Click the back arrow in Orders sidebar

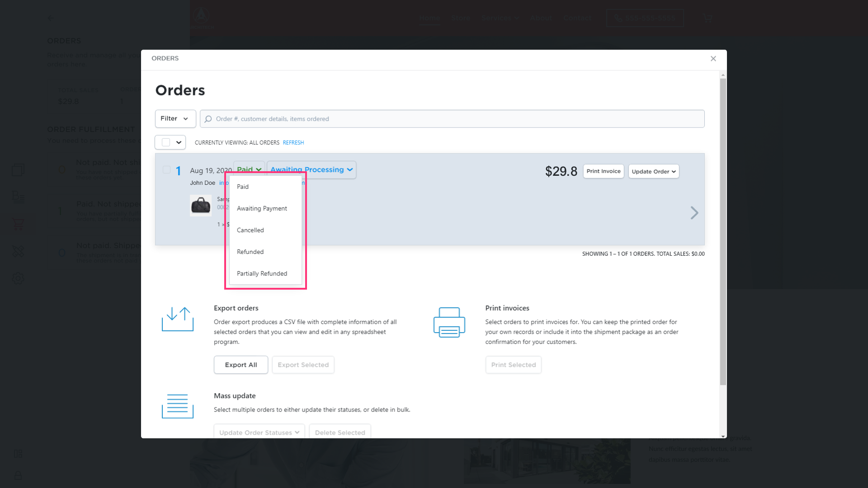pos(51,18)
